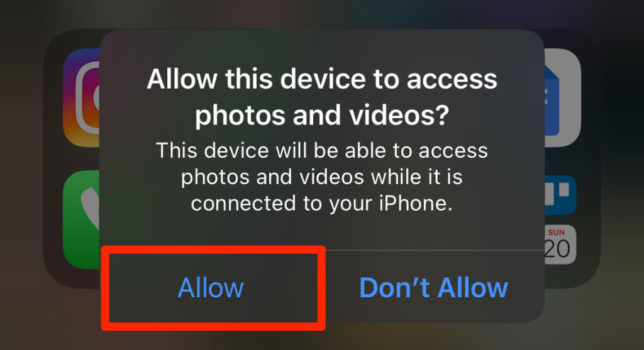Viewport: 644px width, 350px height.
Task: Click the 'This device will be able' line
Action: (x=322, y=150)
